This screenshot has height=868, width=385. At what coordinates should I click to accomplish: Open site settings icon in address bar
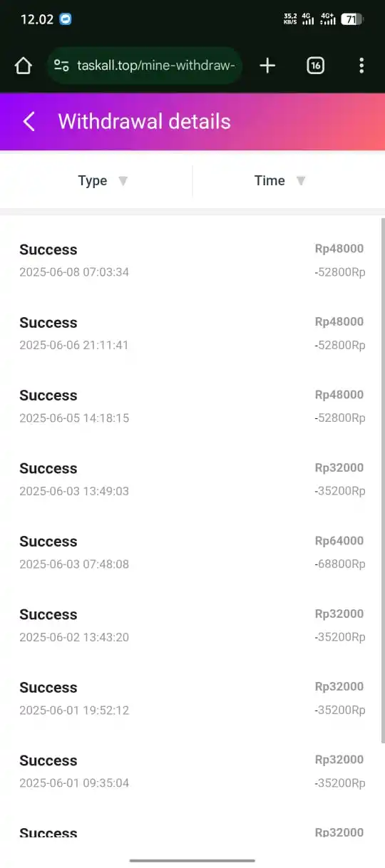pyautogui.click(x=62, y=66)
